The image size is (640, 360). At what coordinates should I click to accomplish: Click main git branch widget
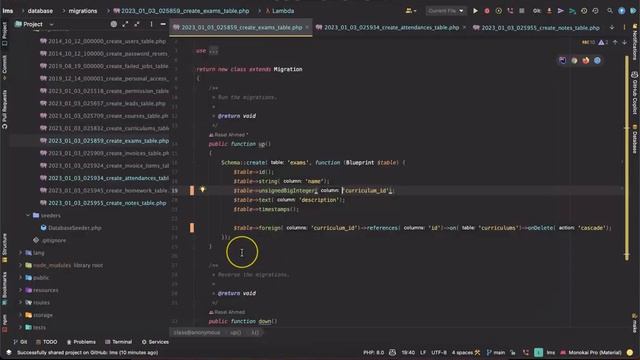496,352
